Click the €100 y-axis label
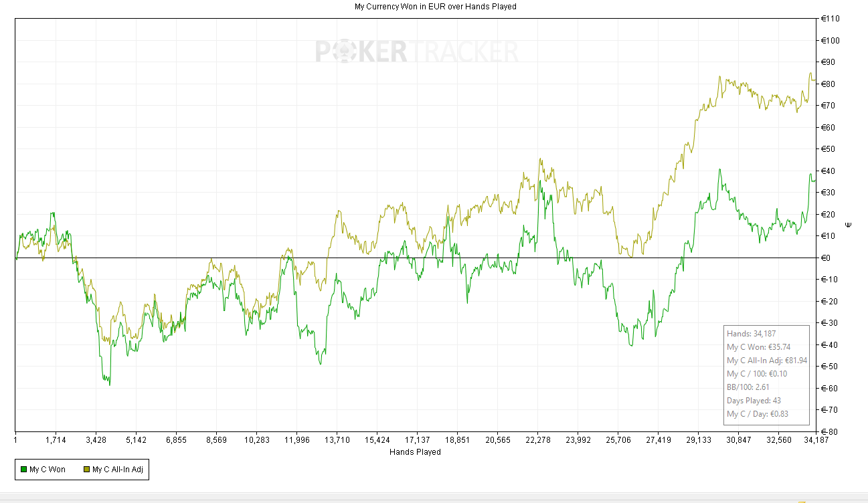Screen dimensions: 868x503 (832, 40)
